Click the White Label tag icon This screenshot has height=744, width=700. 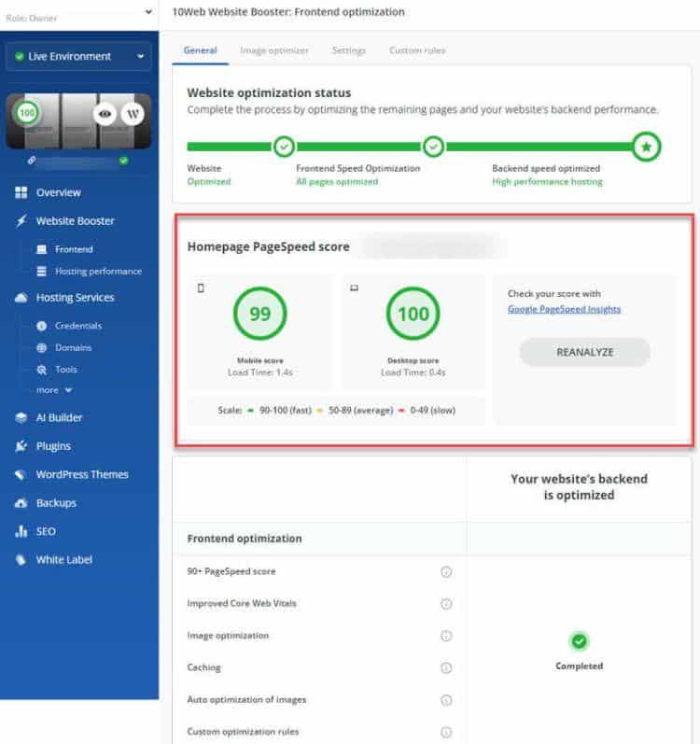coord(21,560)
